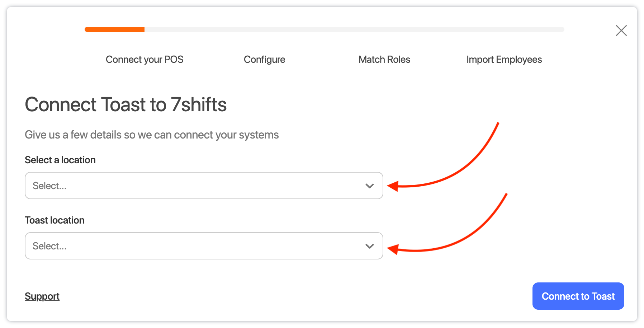Screen dimensions: 644x328
Task: Click chevron arrow in Toast location field
Action: [x=369, y=246]
